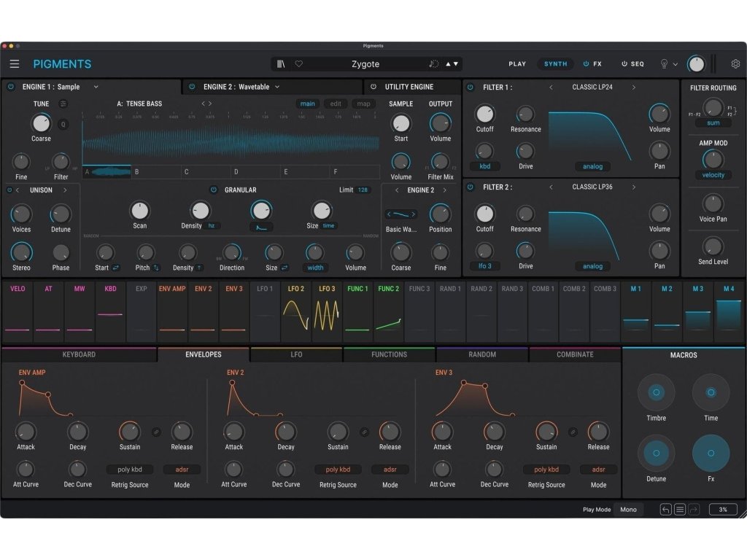Click the PLAY view button
The height and width of the screenshot is (560, 747).
point(517,64)
